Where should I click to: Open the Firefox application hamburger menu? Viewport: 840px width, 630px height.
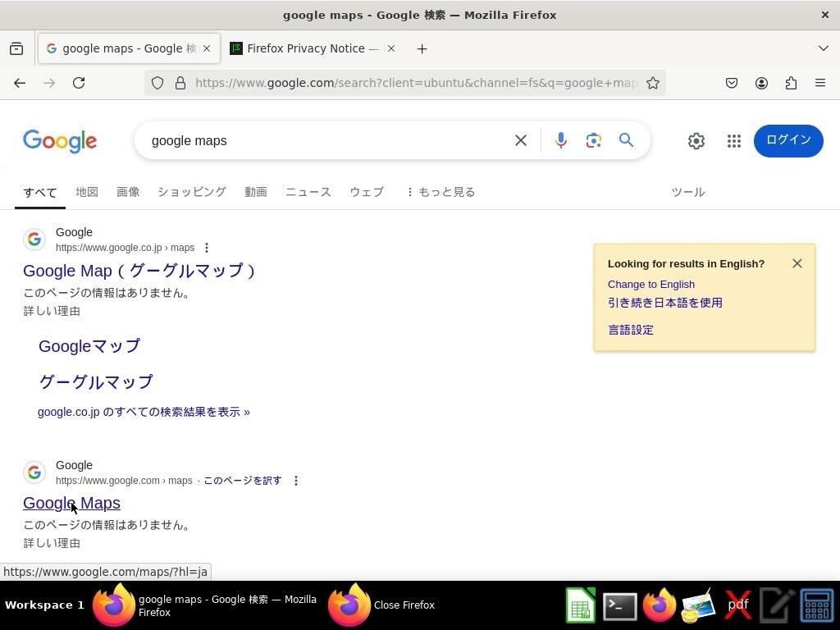coord(820,83)
